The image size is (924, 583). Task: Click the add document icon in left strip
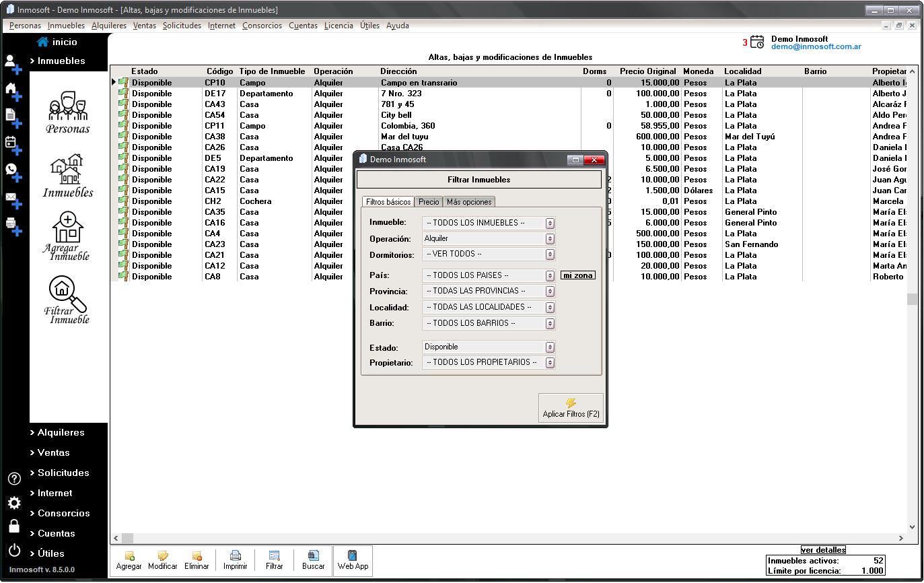pyautogui.click(x=13, y=118)
